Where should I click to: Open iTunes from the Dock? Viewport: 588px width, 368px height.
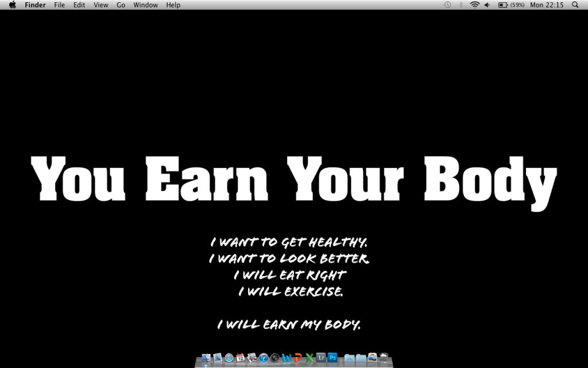(x=263, y=357)
